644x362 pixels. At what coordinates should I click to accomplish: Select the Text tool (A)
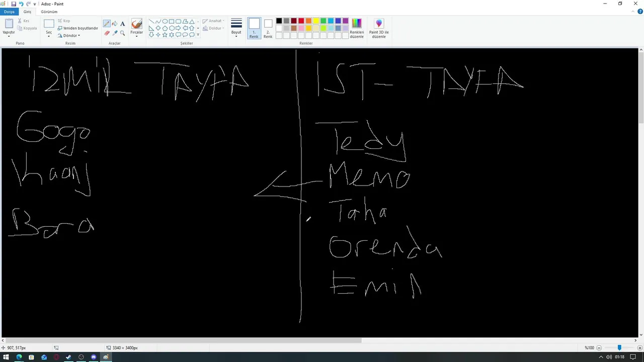(x=122, y=24)
